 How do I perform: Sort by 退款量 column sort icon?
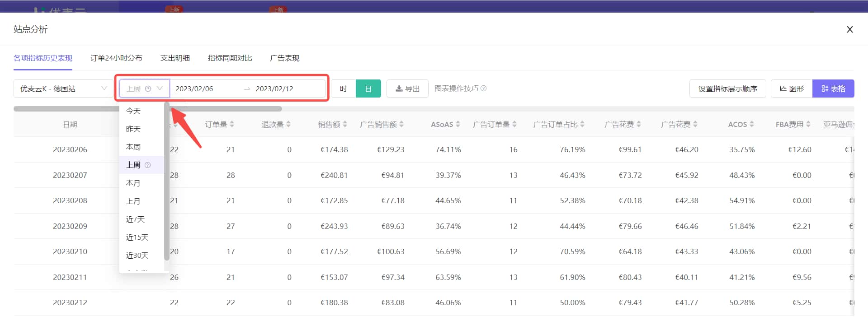coord(288,124)
